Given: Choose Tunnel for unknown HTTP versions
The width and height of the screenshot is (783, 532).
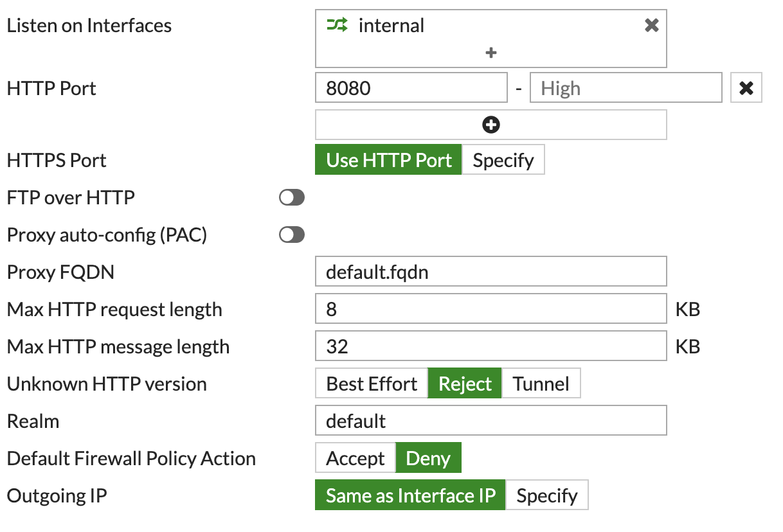Looking at the screenshot, I should (542, 383).
